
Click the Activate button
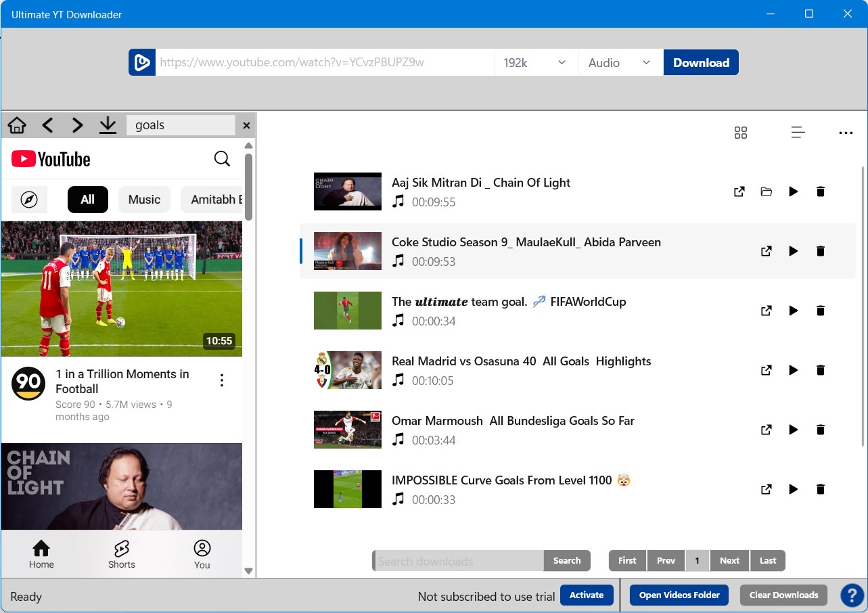(x=587, y=595)
